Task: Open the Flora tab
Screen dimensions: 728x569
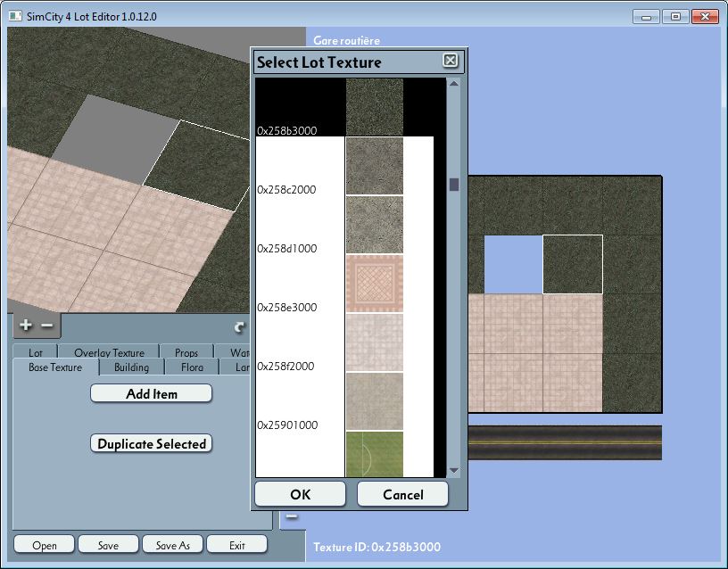Action: (x=192, y=367)
